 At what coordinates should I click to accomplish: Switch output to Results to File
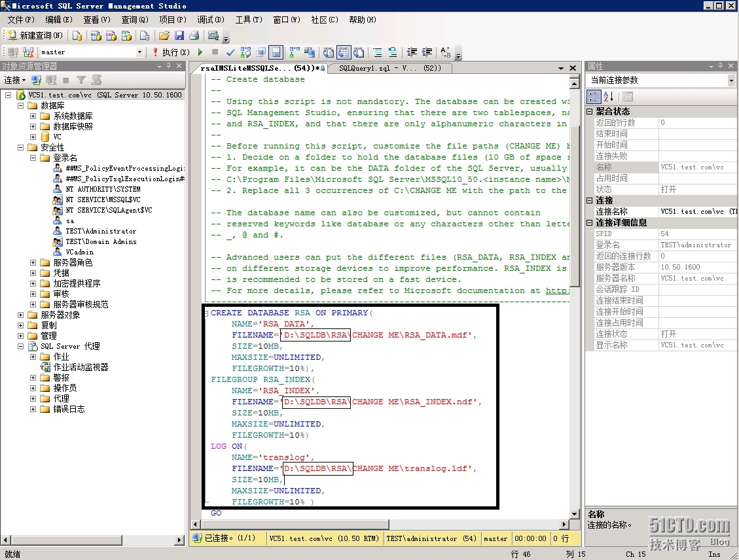pyautogui.click(x=359, y=52)
